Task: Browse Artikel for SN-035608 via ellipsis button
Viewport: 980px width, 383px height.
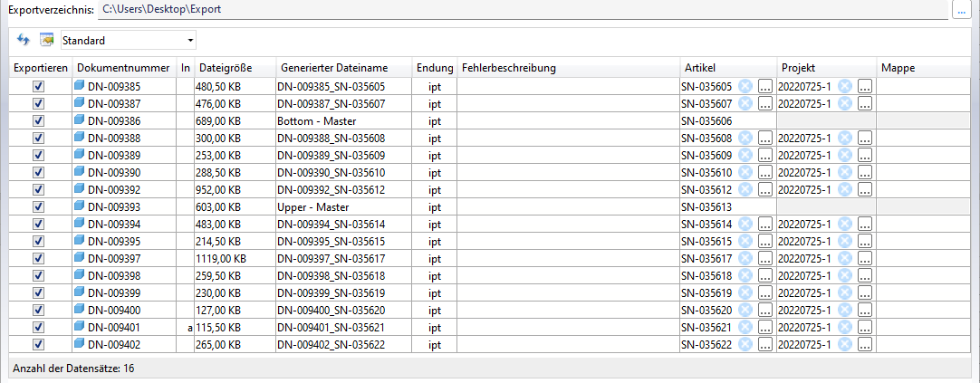Action: tap(766, 139)
